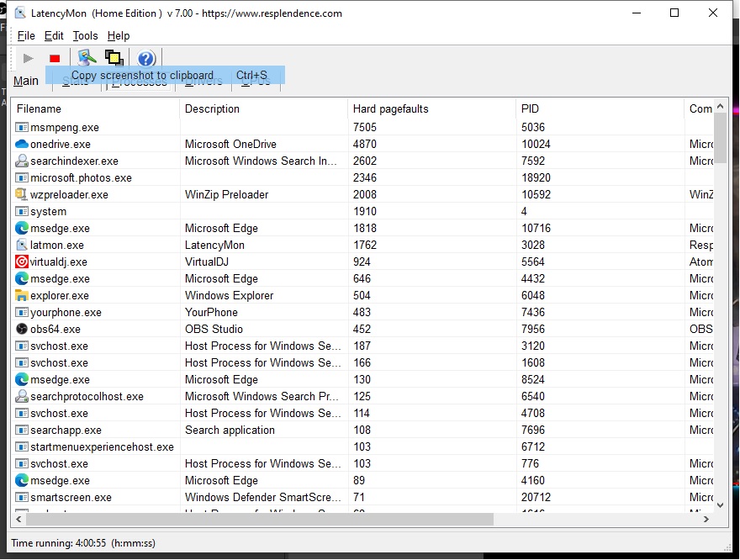Click the vertical scrollbar up arrow
The image size is (740, 560).
[x=720, y=107]
